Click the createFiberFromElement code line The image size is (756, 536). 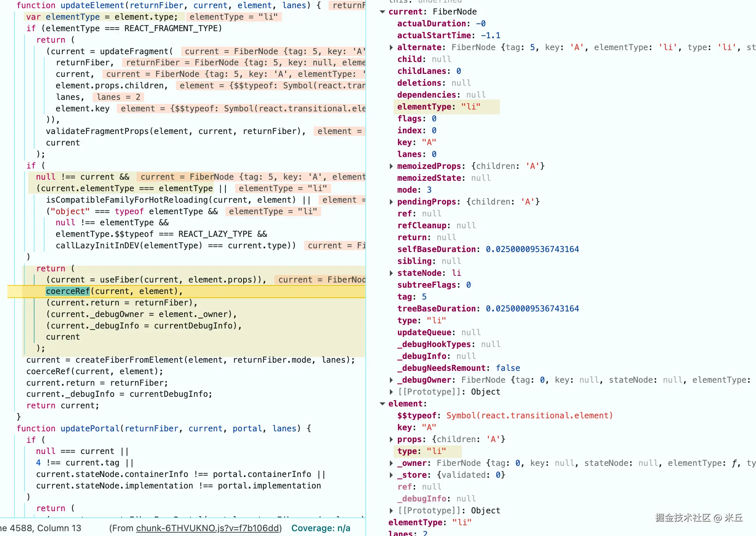click(x=190, y=360)
